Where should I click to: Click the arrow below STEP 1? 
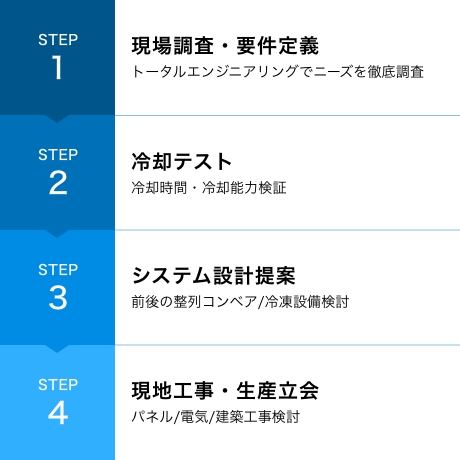pyautogui.click(x=57, y=119)
